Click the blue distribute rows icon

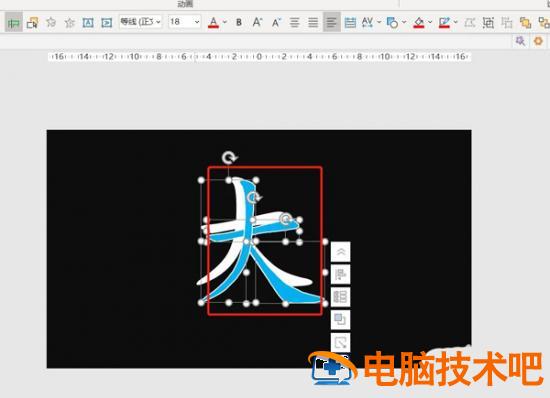tap(350, 23)
